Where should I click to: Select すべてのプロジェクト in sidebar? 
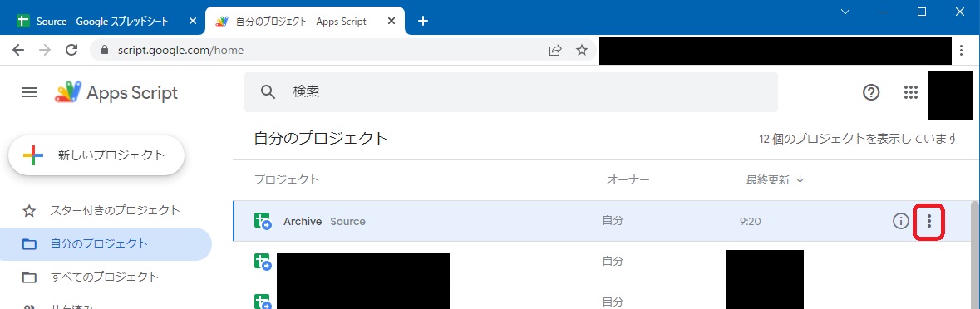106,277
